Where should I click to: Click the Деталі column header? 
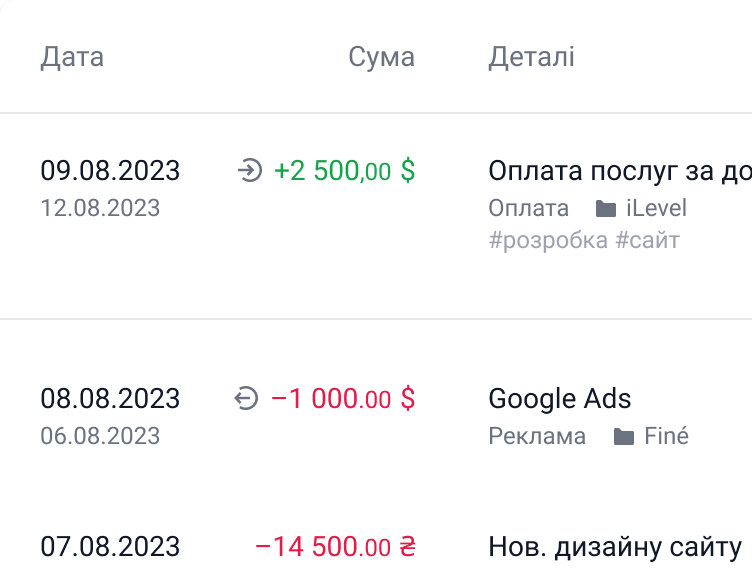pos(531,57)
